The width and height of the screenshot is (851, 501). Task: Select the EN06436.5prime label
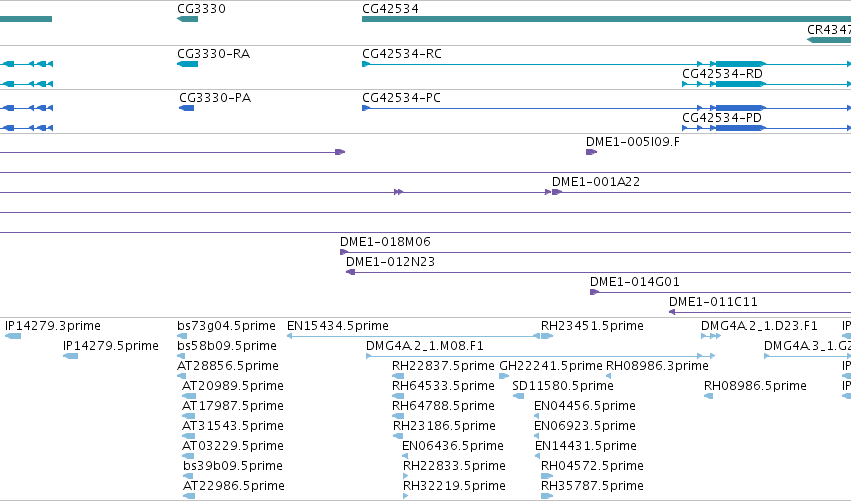453,446
